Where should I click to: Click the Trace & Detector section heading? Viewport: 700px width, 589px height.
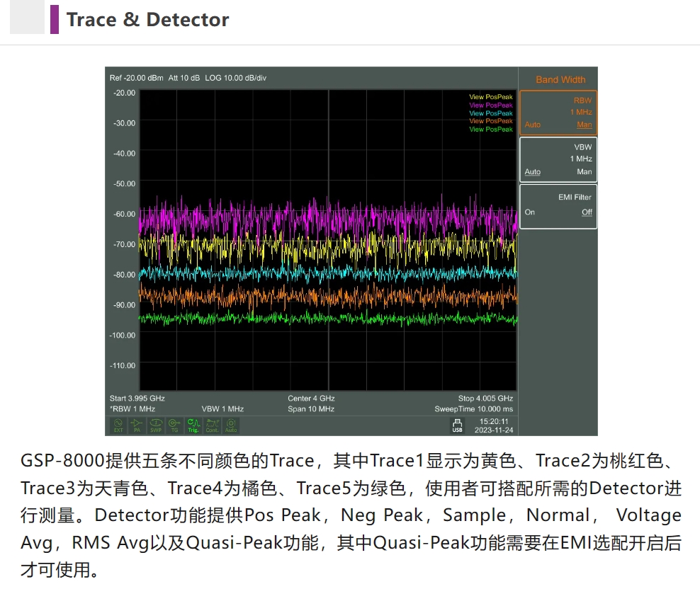pyautogui.click(x=147, y=20)
